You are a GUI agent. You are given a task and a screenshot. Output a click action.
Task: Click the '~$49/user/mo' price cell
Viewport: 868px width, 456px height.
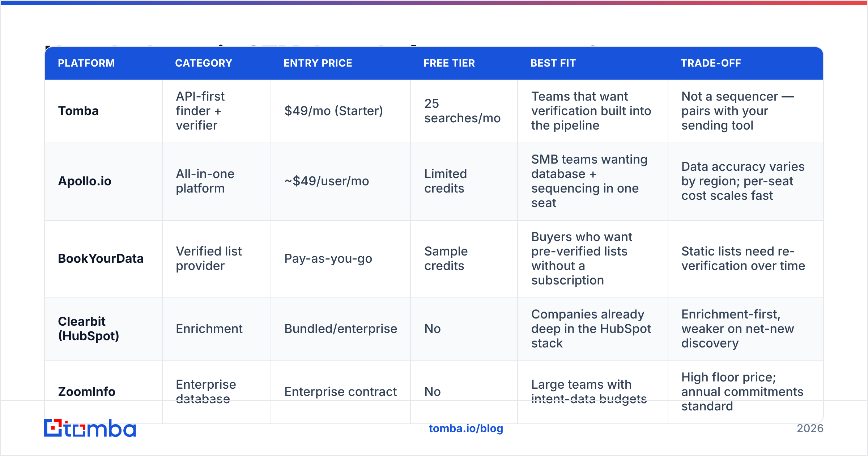(341, 181)
